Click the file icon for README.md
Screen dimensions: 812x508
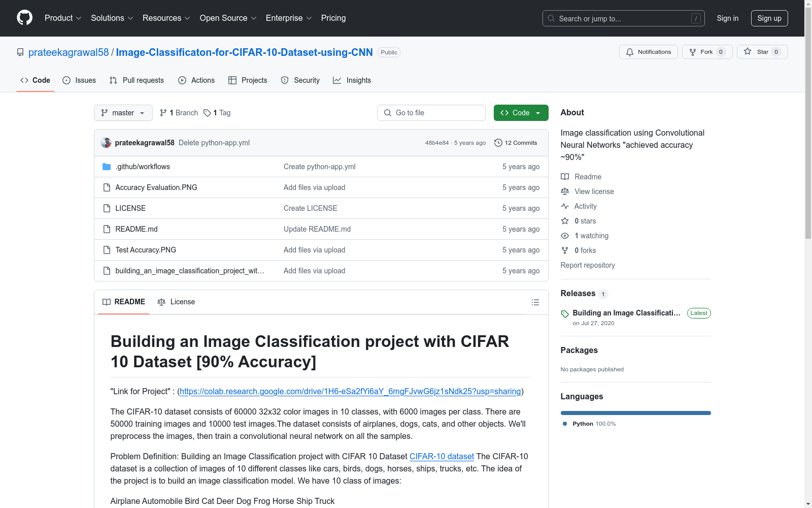pos(107,229)
